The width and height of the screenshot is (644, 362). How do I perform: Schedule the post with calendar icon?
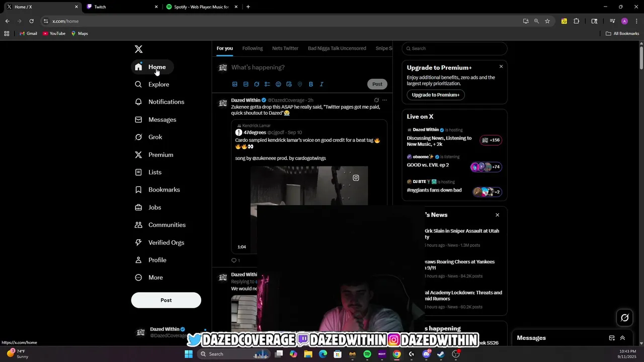(x=289, y=84)
